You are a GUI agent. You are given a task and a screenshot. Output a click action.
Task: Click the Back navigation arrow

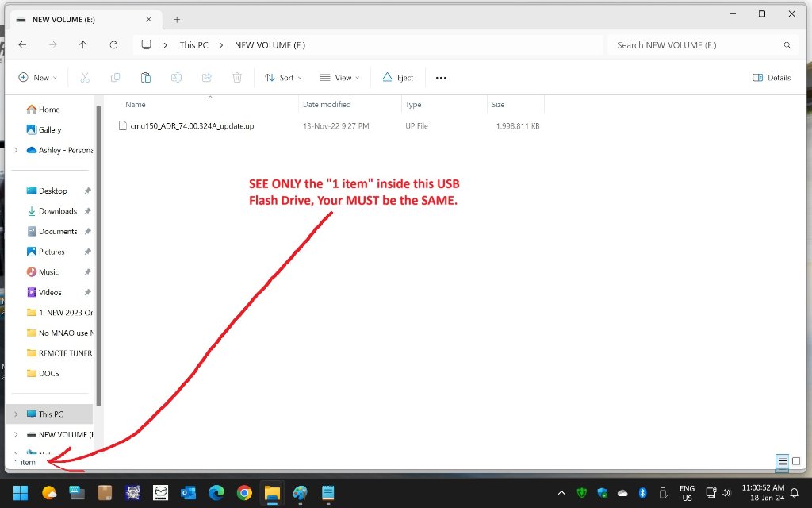(x=22, y=45)
